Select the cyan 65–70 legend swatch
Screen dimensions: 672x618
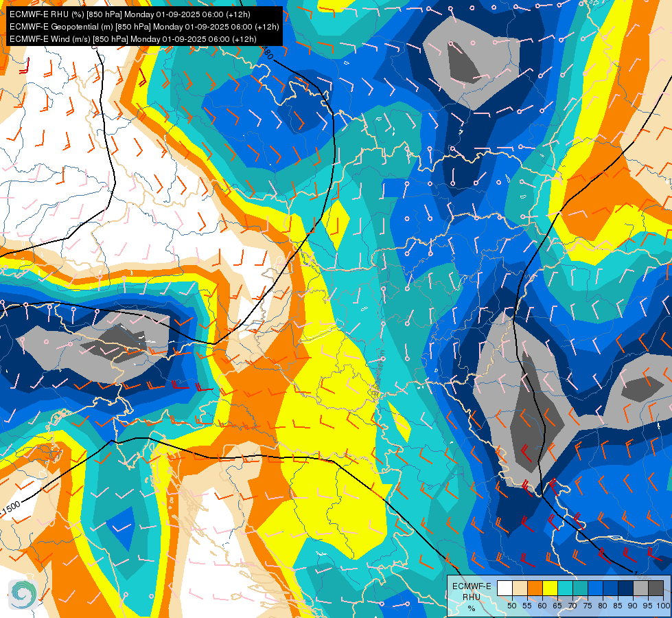pos(566,588)
